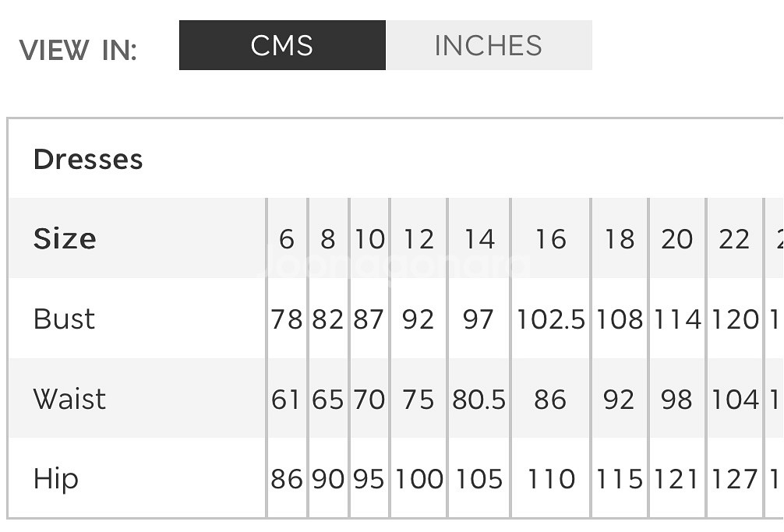Click the Bust row label
Viewport: 784px width, 532px height.
tap(64, 319)
